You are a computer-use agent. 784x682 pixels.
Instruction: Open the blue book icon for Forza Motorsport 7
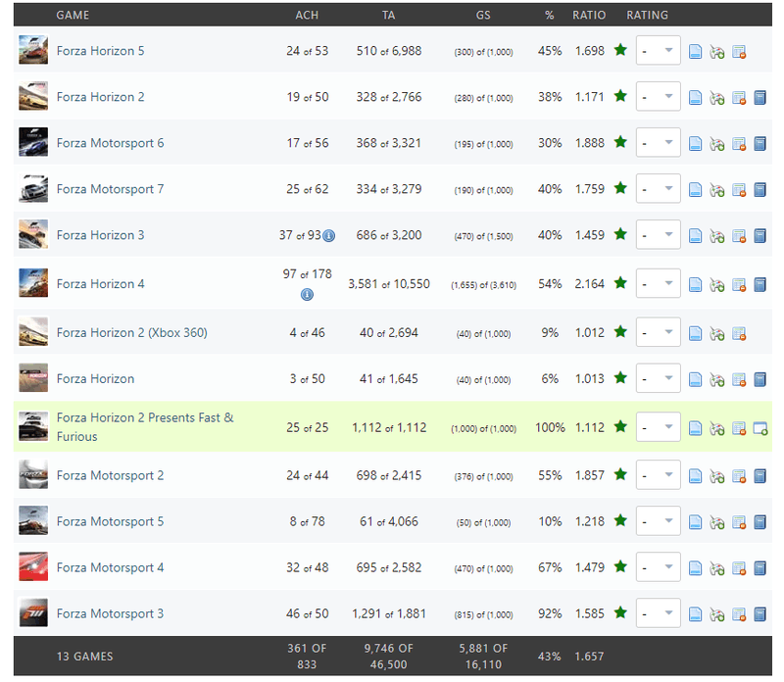[x=760, y=189]
